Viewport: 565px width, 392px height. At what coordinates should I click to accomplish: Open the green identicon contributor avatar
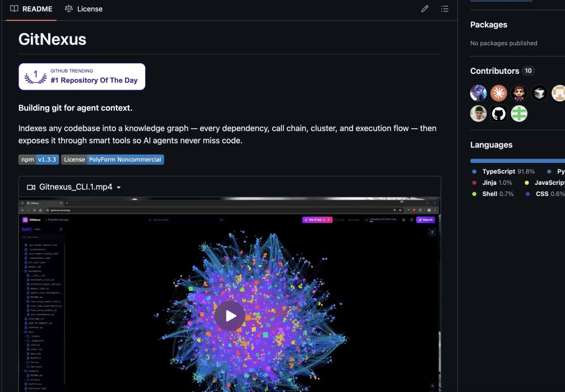(519, 113)
